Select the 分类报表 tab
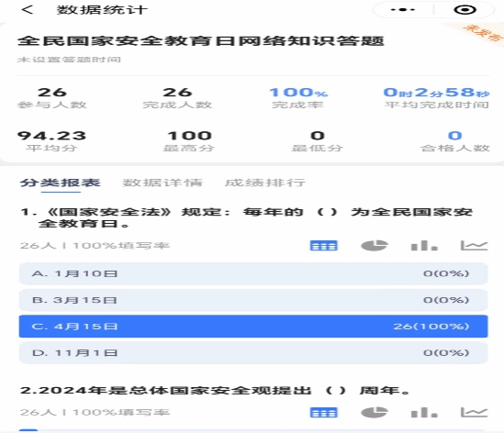The width and height of the screenshot is (504, 433). point(60,183)
